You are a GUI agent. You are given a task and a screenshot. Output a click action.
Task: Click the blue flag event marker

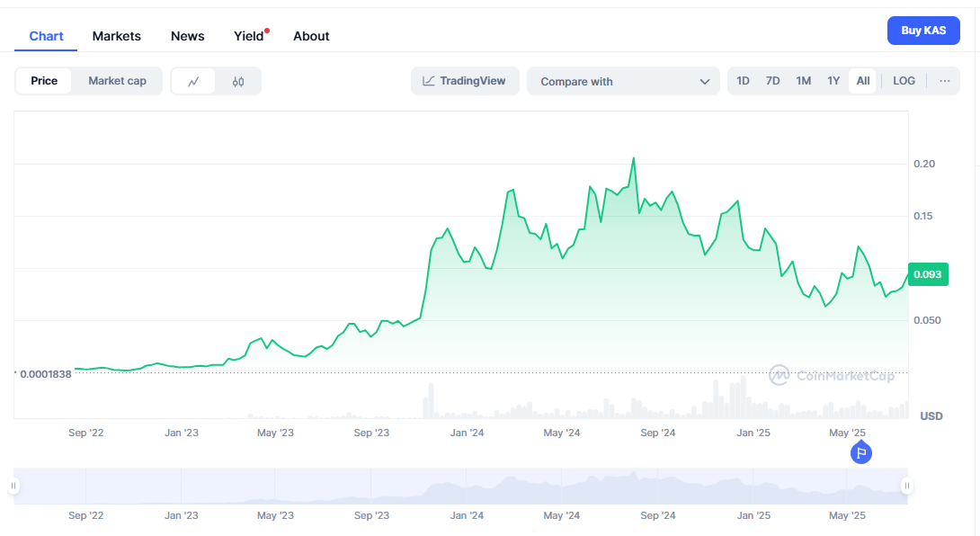pyautogui.click(x=860, y=453)
